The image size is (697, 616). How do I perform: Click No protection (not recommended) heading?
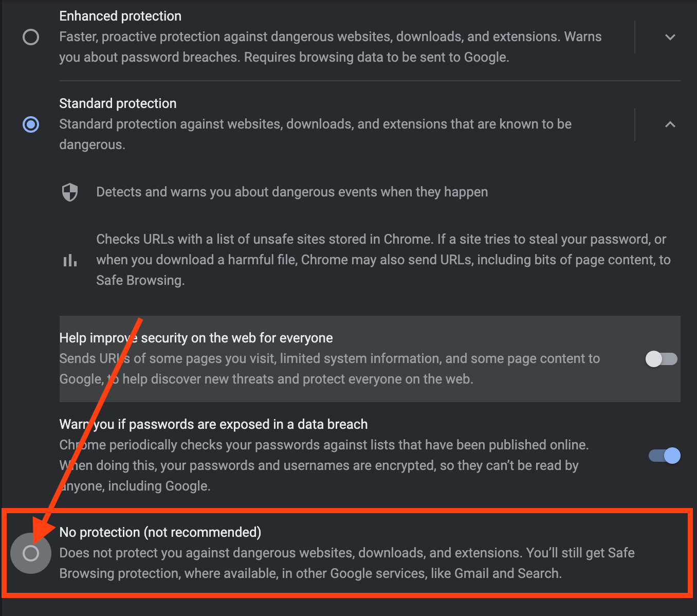160,532
